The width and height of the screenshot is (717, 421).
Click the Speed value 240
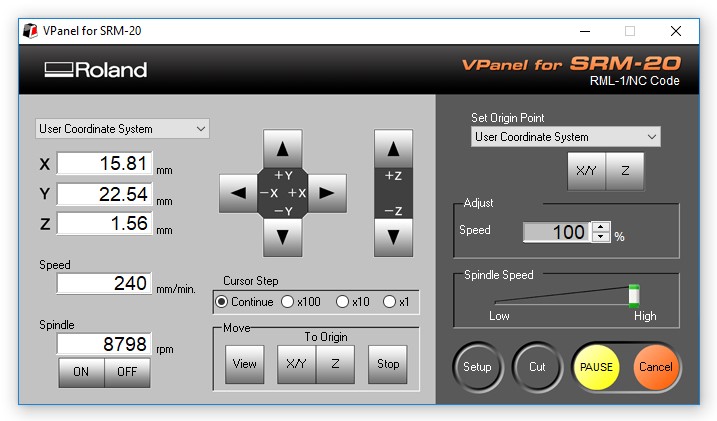click(x=105, y=283)
